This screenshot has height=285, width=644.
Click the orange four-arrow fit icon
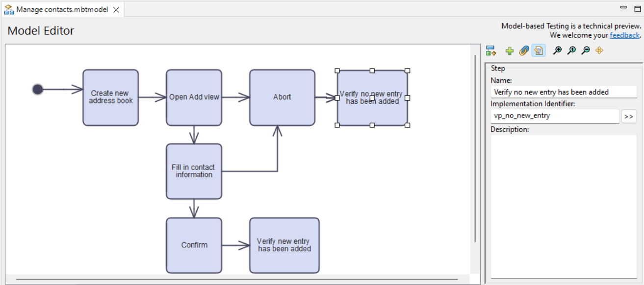pos(599,50)
